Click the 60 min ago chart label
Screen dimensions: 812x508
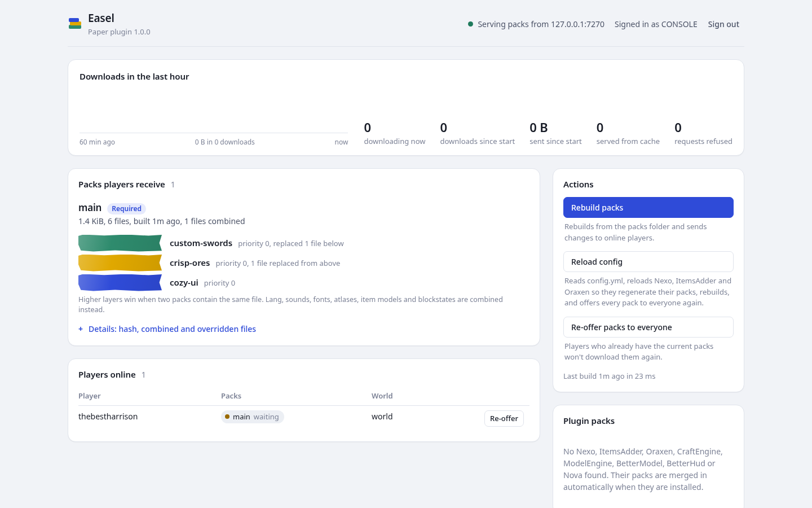tap(97, 142)
